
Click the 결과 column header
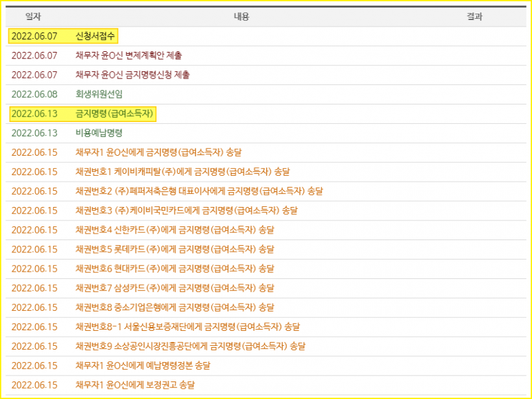point(474,16)
